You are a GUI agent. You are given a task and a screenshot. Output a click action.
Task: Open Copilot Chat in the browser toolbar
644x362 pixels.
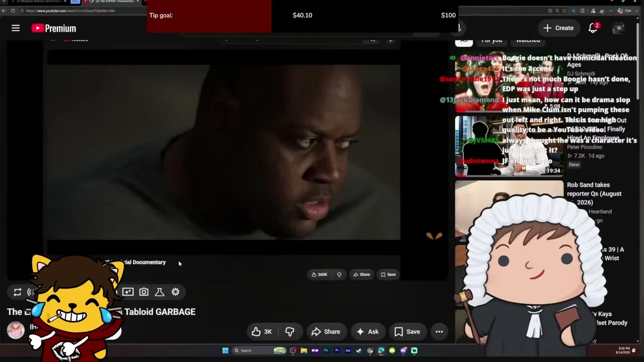[x=624, y=11]
